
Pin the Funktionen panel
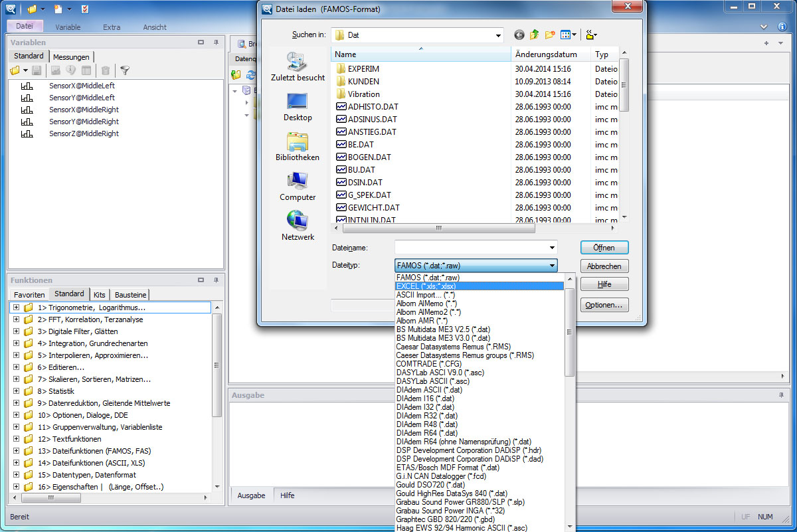pyautogui.click(x=216, y=280)
